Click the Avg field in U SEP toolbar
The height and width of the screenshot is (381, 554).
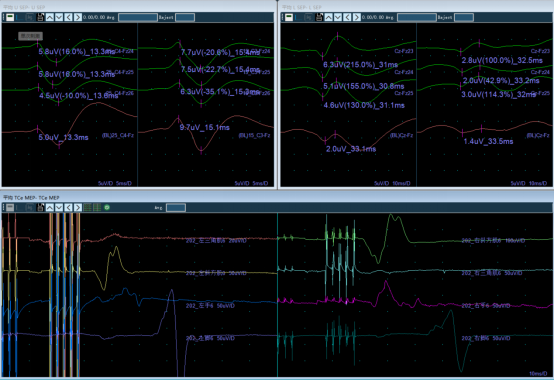click(x=138, y=17)
